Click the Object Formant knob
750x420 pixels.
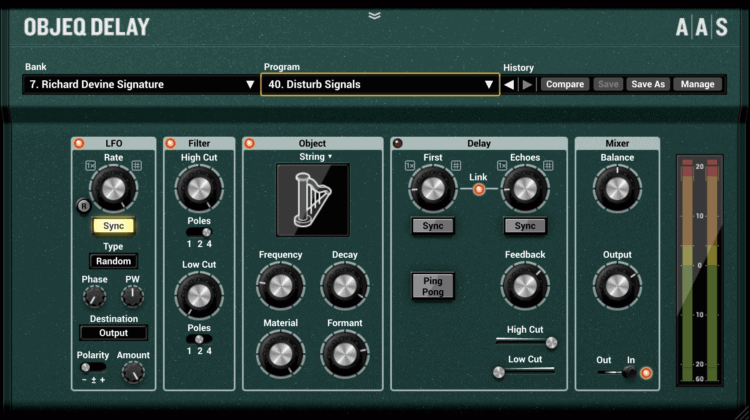click(x=345, y=354)
